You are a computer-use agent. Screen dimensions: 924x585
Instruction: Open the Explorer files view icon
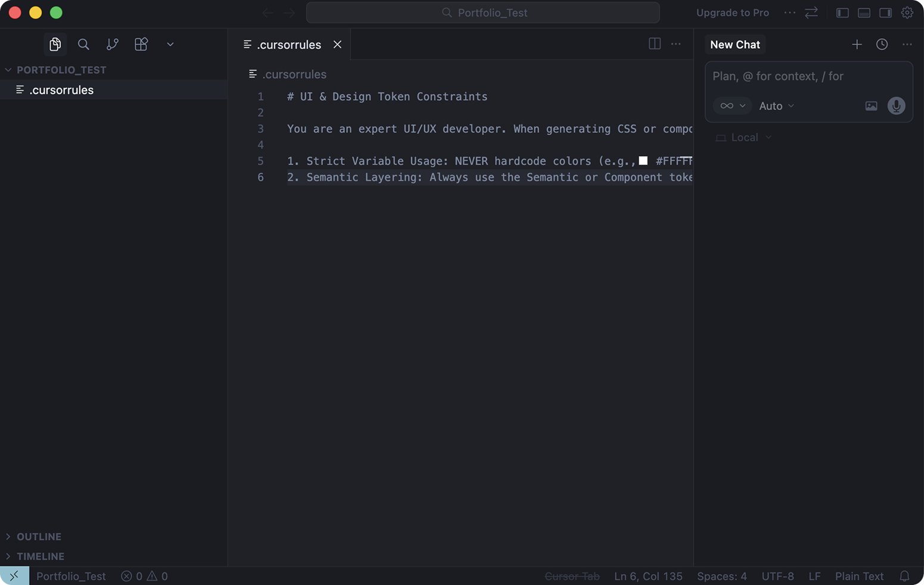coord(55,44)
